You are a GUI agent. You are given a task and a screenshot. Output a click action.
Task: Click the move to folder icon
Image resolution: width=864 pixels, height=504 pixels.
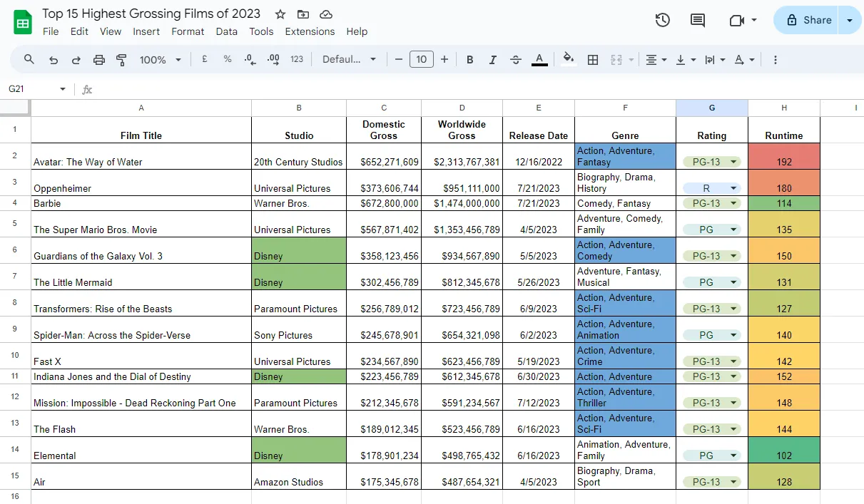pos(303,14)
